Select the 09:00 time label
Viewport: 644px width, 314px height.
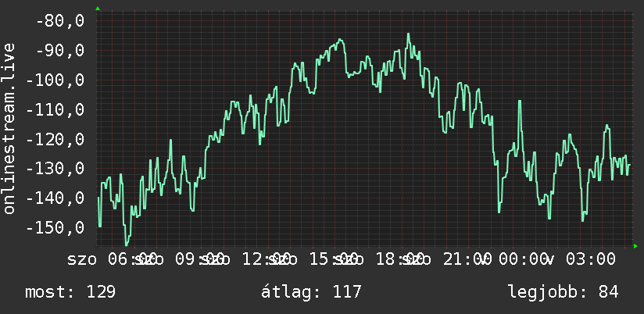(x=199, y=259)
